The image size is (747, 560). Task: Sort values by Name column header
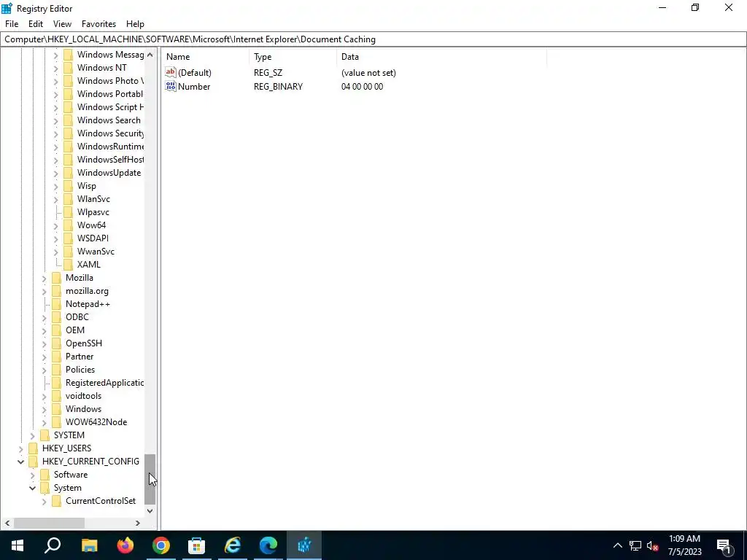point(205,57)
